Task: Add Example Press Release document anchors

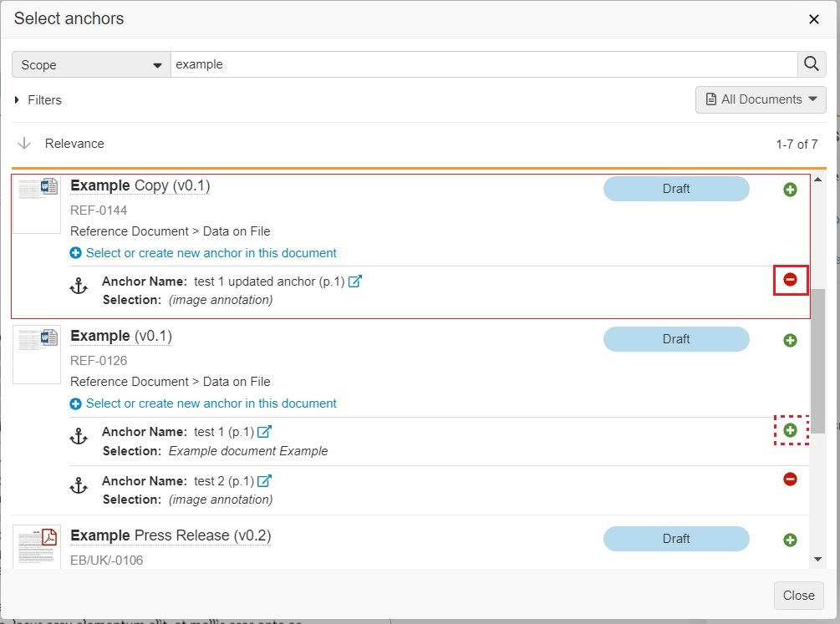Action: coord(790,540)
